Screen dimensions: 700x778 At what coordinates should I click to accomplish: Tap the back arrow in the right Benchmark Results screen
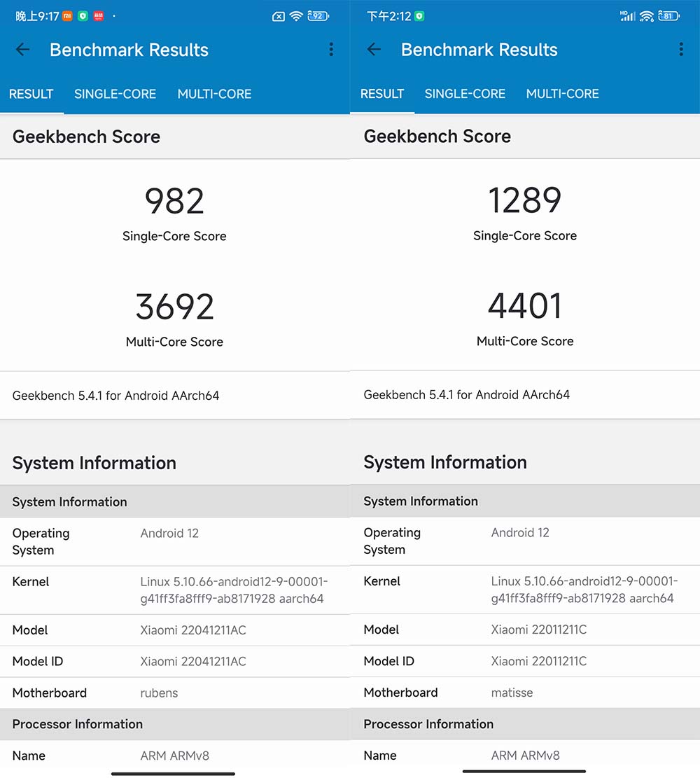pyautogui.click(x=374, y=49)
